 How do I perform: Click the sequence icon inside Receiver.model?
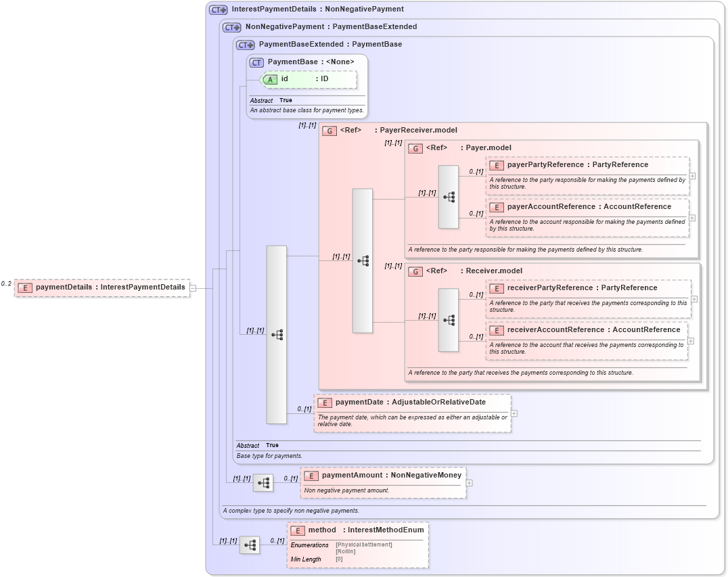pyautogui.click(x=449, y=320)
